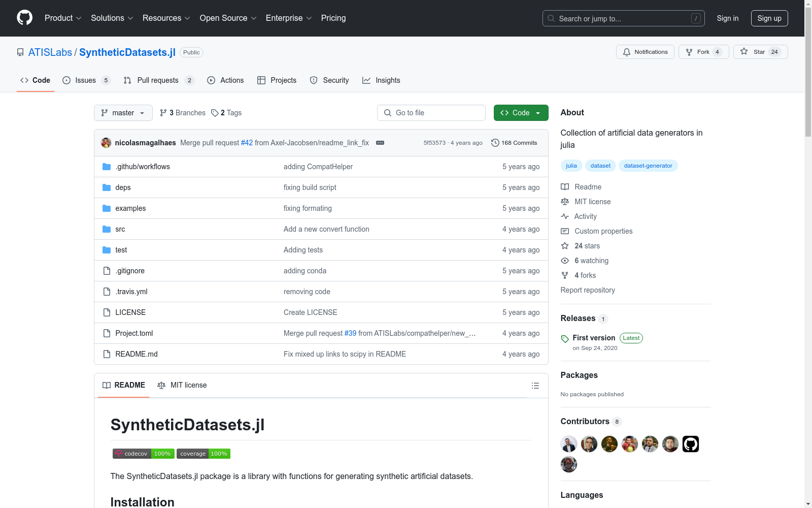Click the repository icon beside ATISLabs
The image size is (812, 508).
click(x=20, y=52)
